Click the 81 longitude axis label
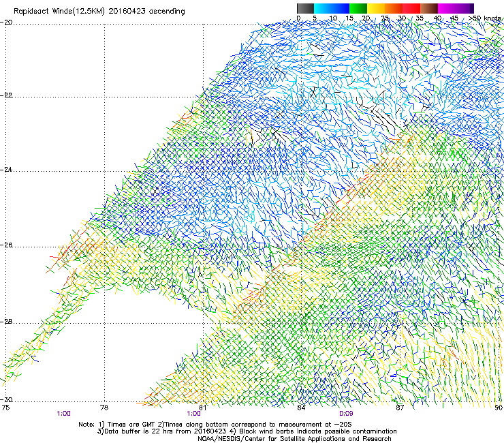 click(x=203, y=408)
